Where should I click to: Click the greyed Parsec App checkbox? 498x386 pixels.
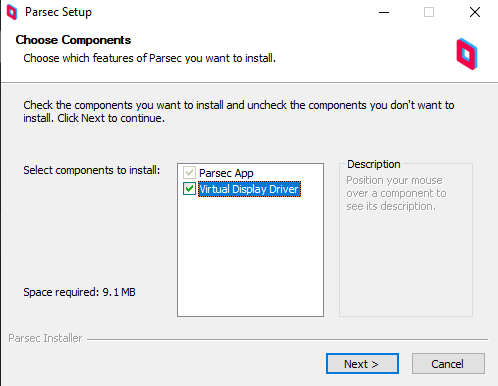click(x=189, y=173)
